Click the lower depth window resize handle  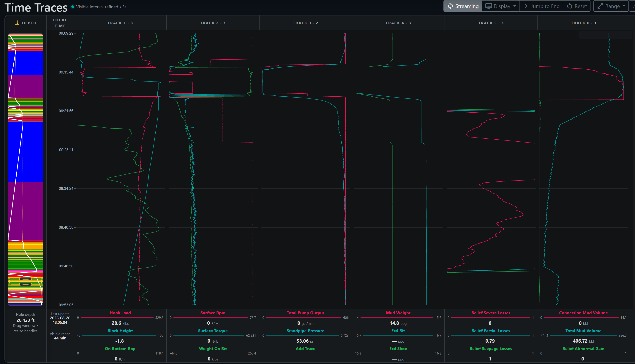(26, 284)
